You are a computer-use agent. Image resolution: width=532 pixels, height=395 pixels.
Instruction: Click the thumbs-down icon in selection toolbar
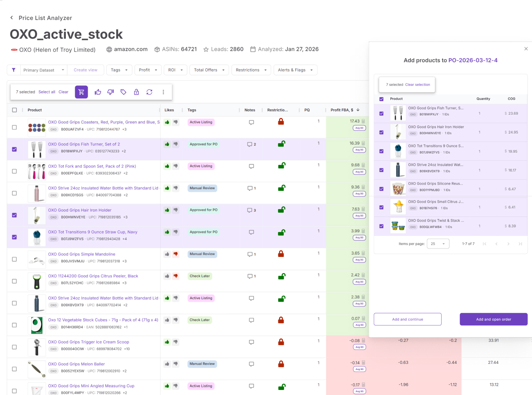(110, 92)
